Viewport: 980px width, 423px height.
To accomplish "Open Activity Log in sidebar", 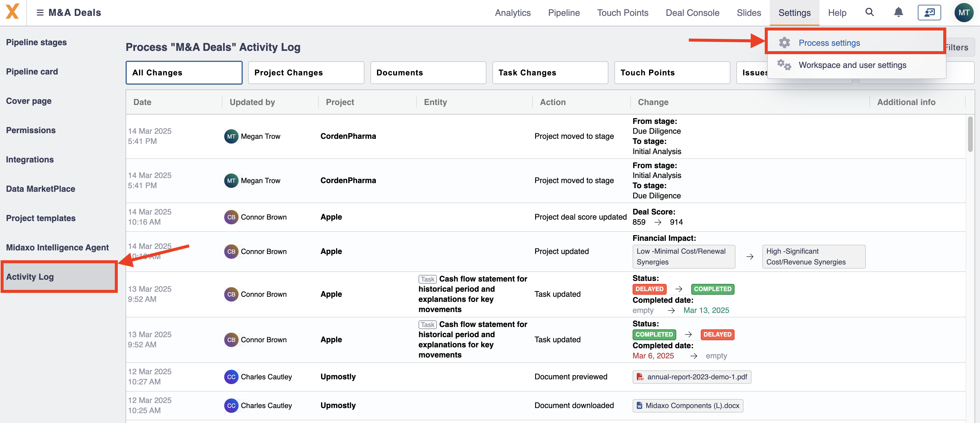I will pos(59,277).
